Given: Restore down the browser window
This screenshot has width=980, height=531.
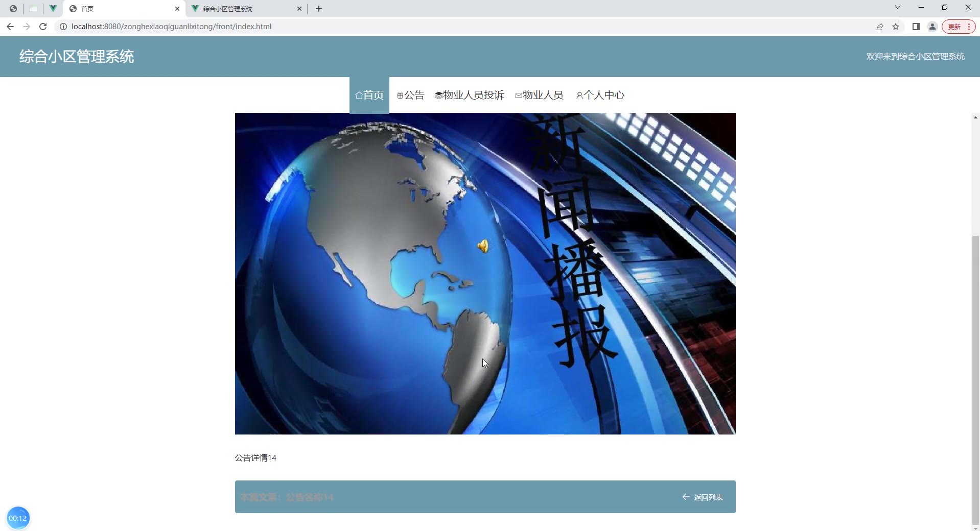Looking at the screenshot, I should coord(945,8).
